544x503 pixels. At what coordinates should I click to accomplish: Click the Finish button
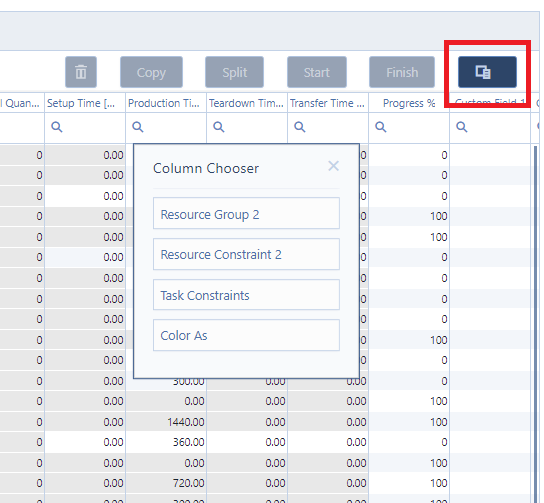(402, 72)
